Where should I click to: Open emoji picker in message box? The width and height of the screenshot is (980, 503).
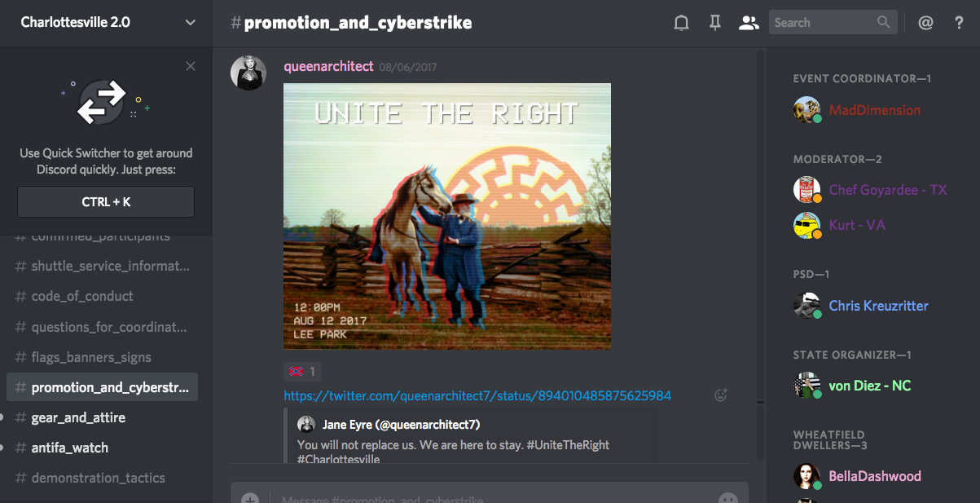click(727, 498)
